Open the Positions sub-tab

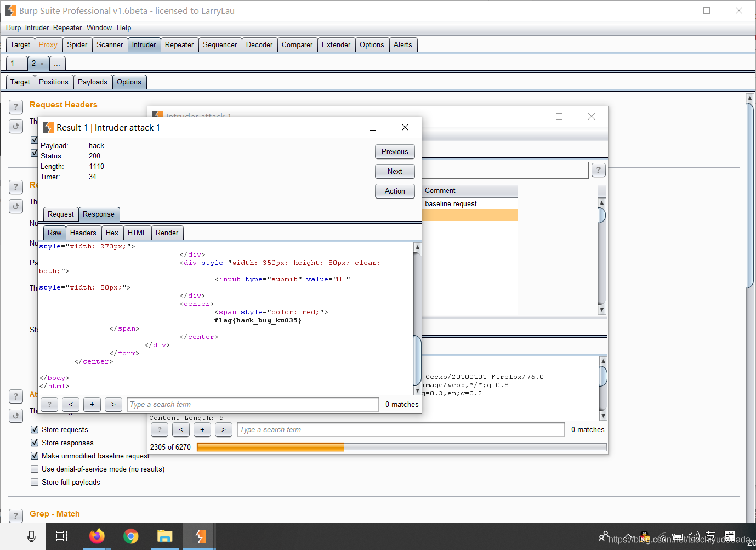click(54, 82)
